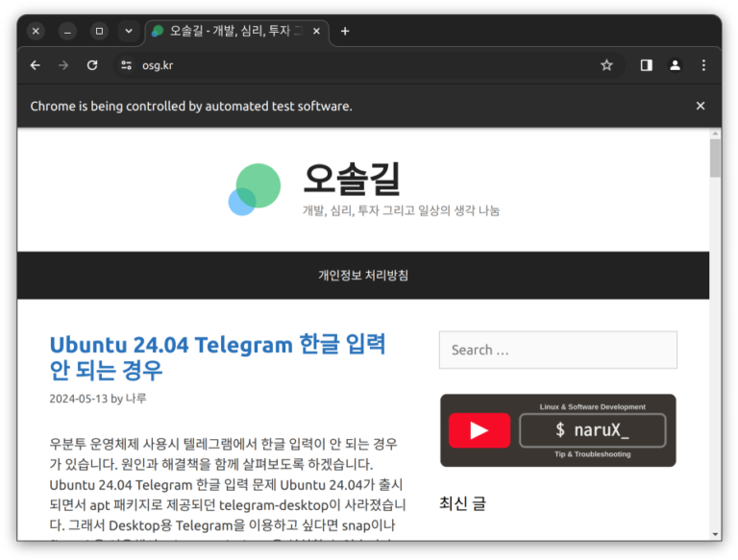Click the site tagline 개발, 심리, 투자

click(401, 210)
